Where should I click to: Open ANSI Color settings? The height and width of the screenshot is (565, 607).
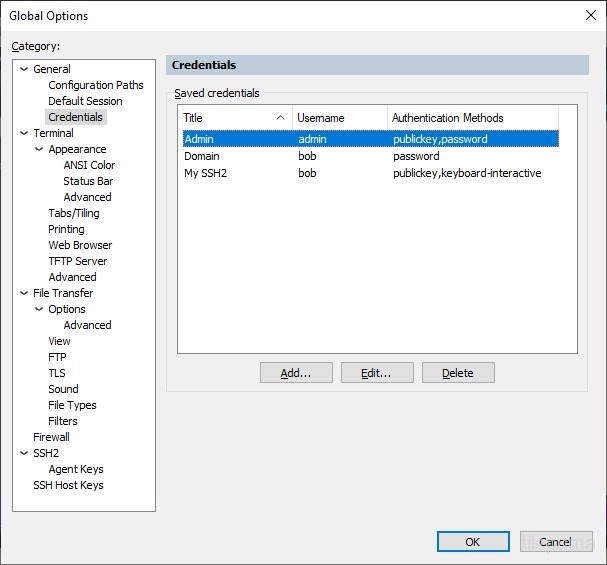(89, 165)
